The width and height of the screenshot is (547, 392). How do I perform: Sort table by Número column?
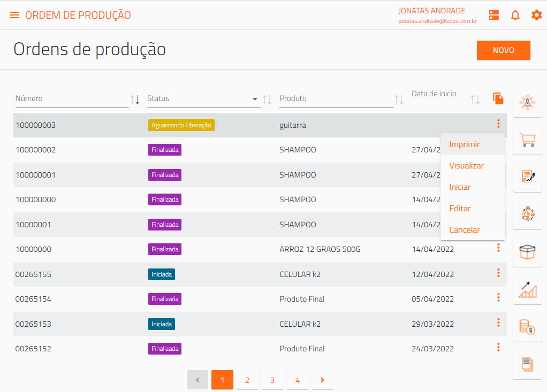point(135,99)
